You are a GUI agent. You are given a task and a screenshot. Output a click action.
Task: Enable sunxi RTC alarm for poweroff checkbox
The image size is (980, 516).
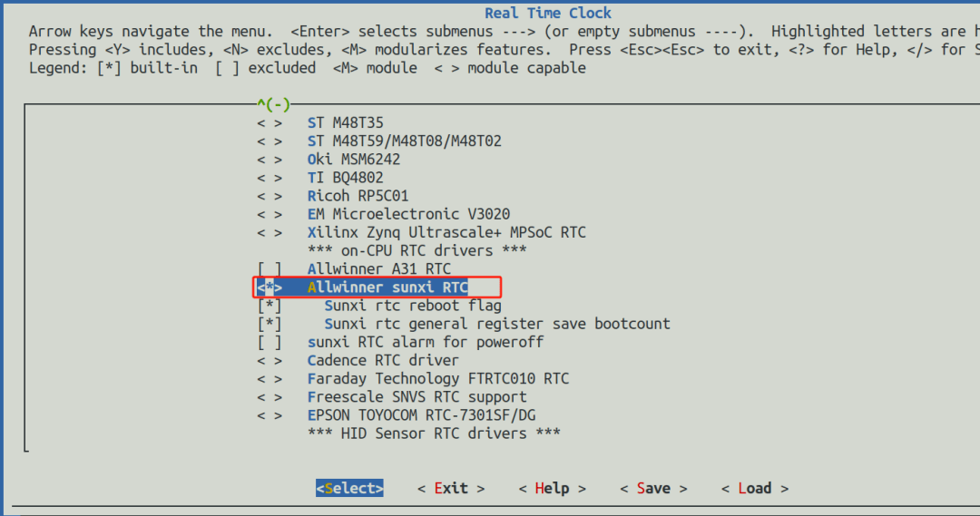pyautogui.click(x=269, y=342)
